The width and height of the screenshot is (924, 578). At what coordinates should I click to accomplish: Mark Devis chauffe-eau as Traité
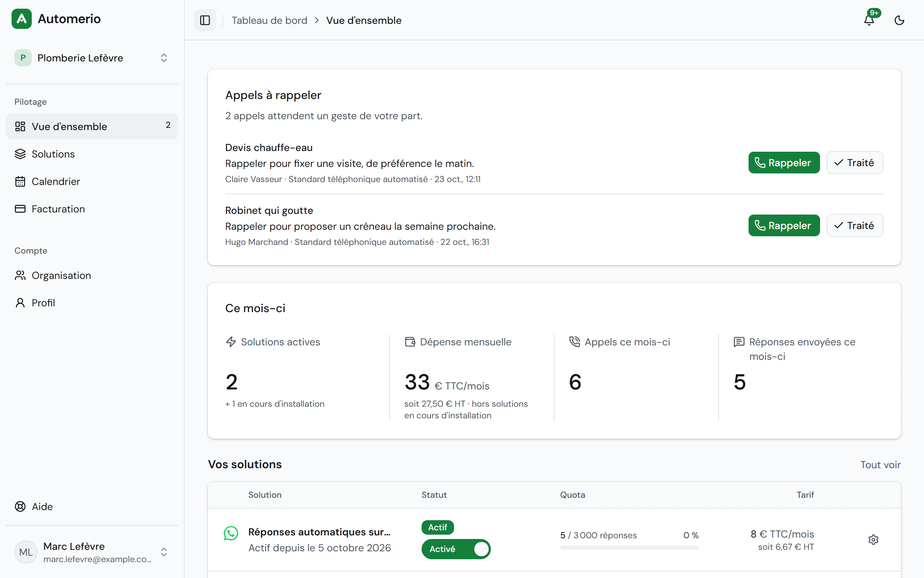(x=854, y=163)
